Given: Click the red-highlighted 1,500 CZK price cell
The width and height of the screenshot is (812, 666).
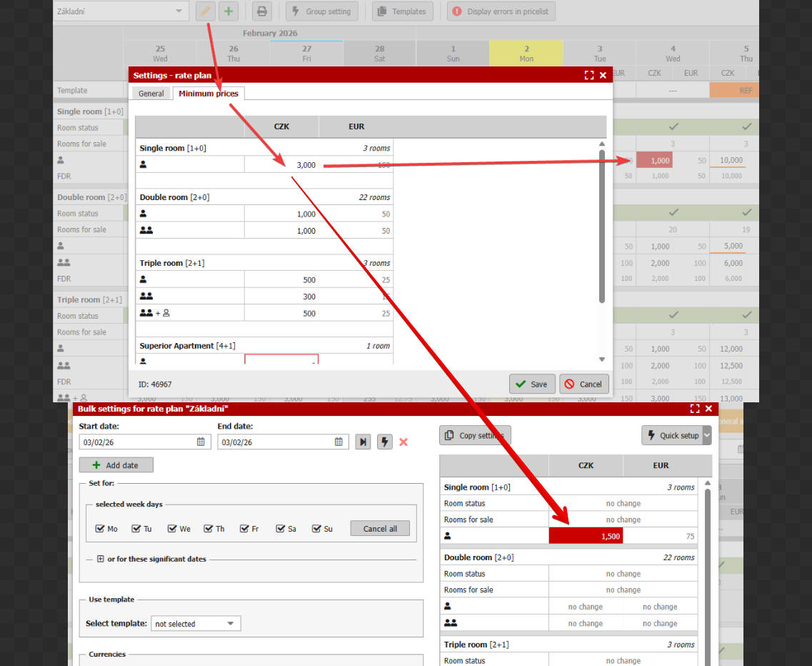Looking at the screenshot, I should point(586,536).
